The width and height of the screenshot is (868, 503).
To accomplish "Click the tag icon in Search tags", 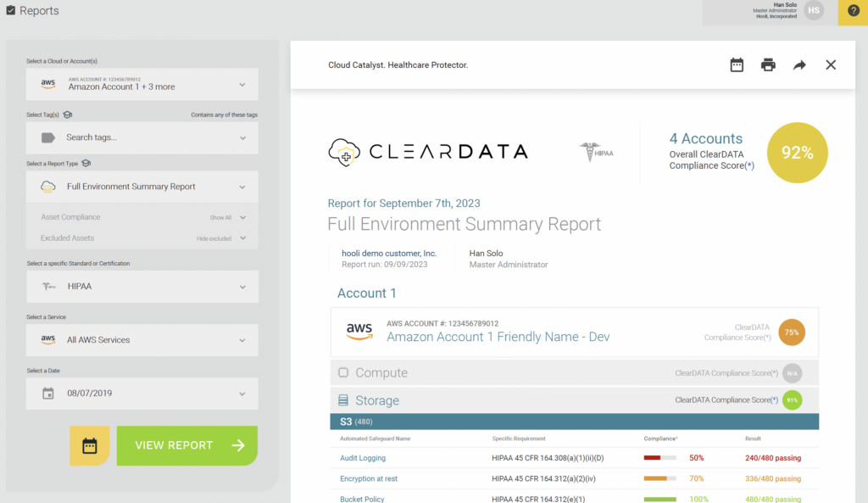I will pos(48,137).
